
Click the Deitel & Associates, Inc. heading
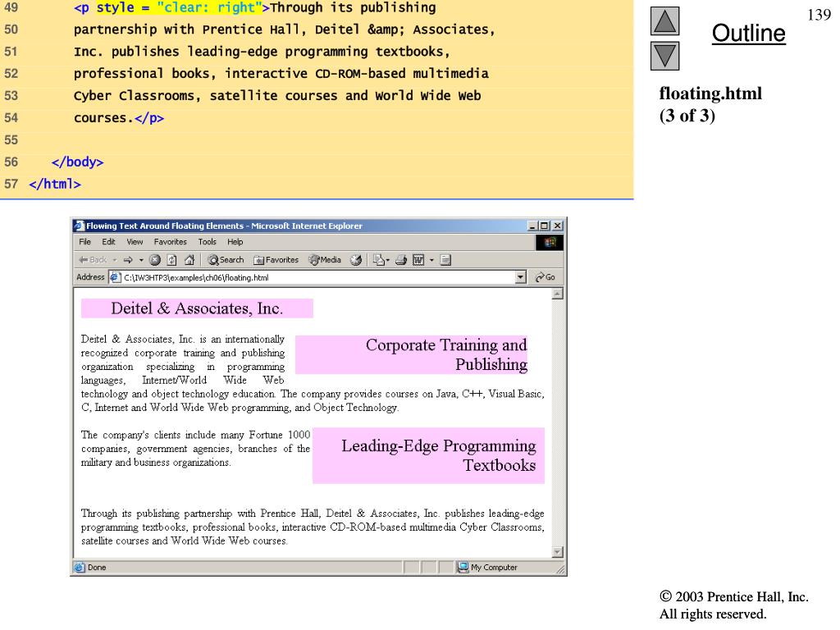pos(197,308)
